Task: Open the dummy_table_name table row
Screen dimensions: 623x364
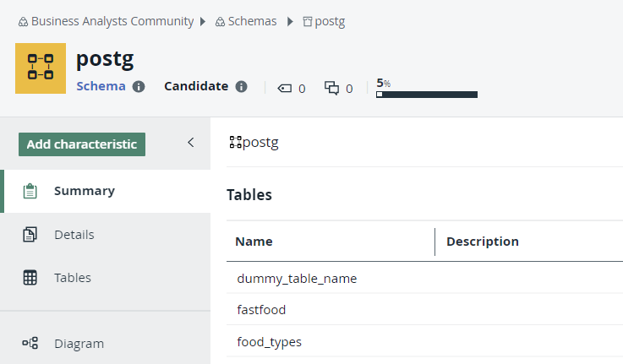Action: point(297,278)
